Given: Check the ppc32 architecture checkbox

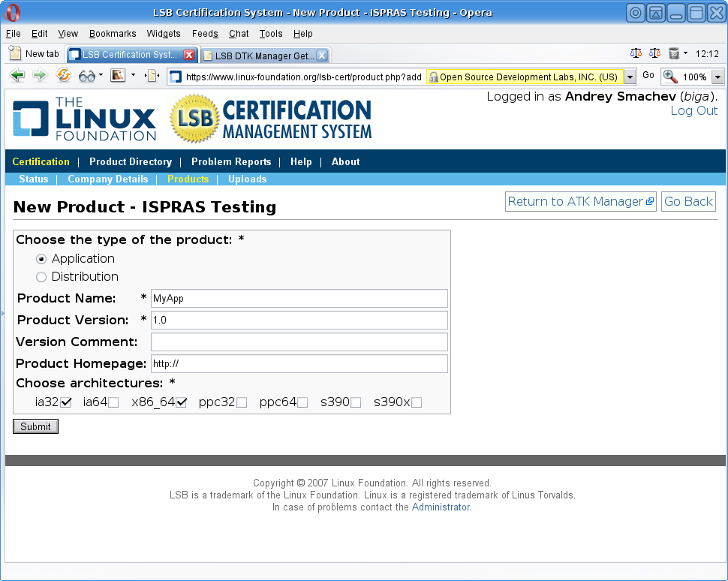Looking at the screenshot, I should tap(242, 402).
